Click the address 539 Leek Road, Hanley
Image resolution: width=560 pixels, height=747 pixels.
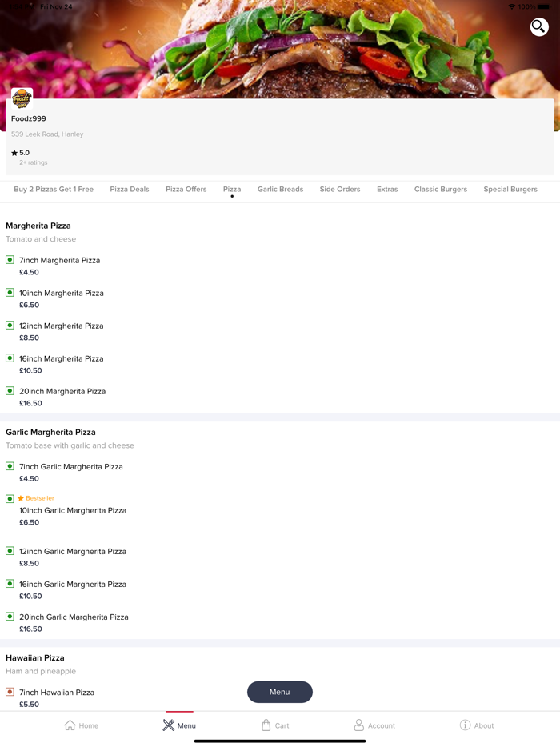[47, 134]
